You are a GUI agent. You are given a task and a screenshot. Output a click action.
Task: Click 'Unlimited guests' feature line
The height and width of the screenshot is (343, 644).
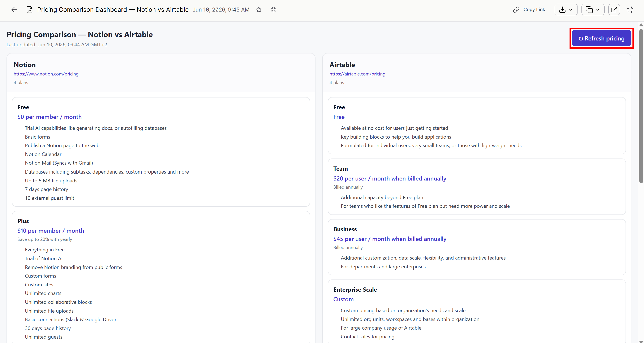44,337
